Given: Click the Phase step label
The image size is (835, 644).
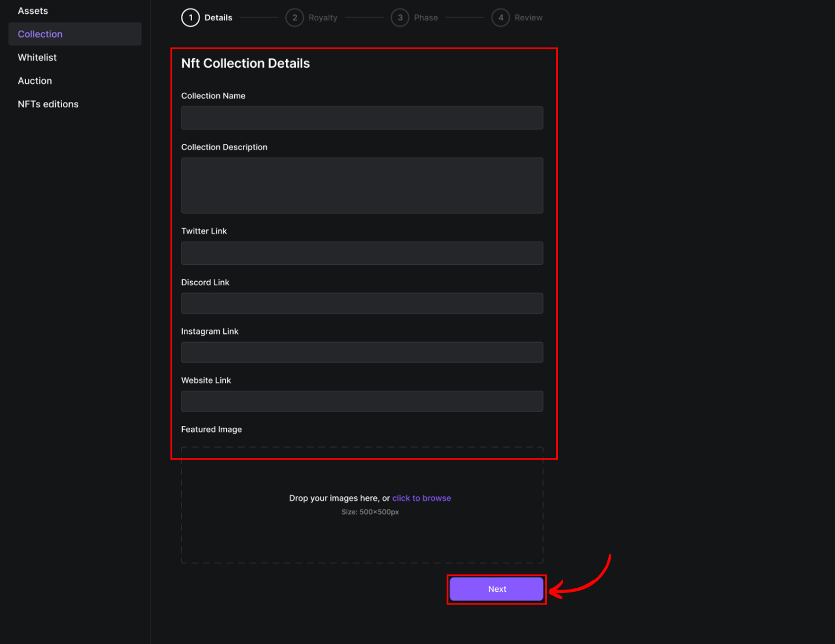Looking at the screenshot, I should pyautogui.click(x=426, y=18).
